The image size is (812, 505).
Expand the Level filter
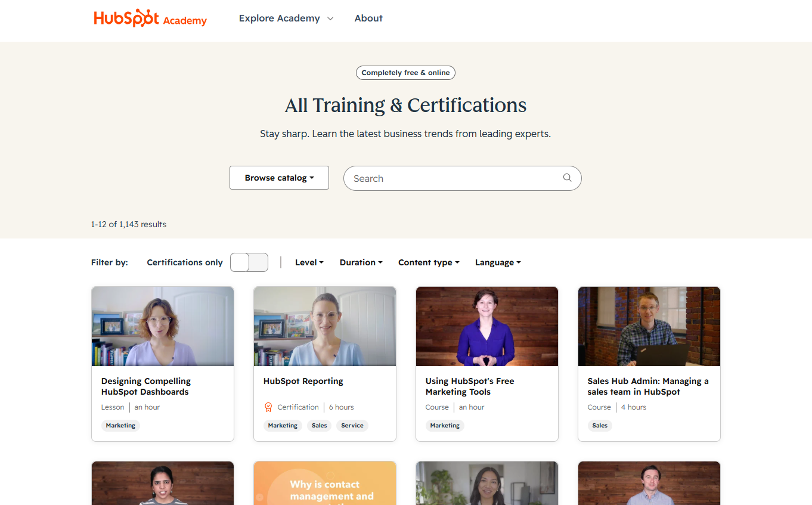(x=309, y=262)
